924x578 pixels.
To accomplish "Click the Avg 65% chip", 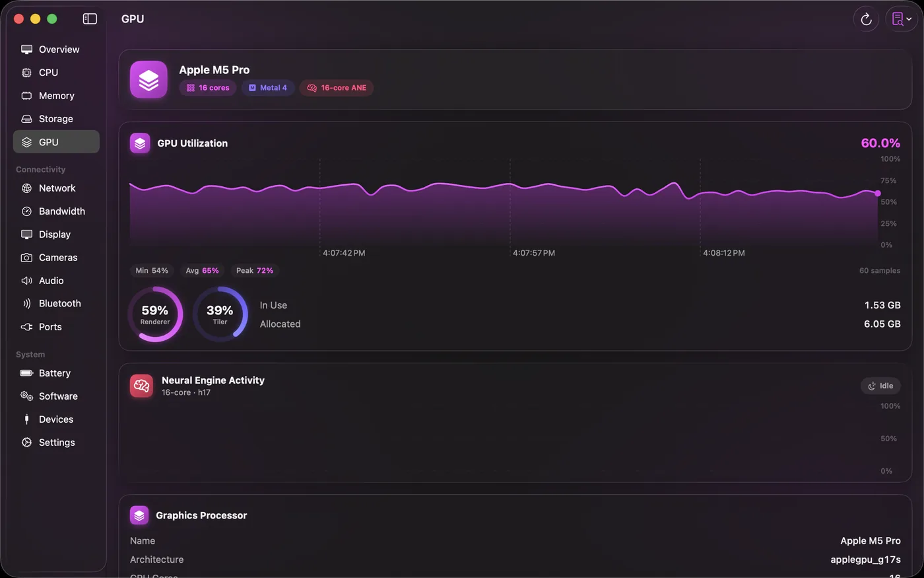I will tap(202, 271).
